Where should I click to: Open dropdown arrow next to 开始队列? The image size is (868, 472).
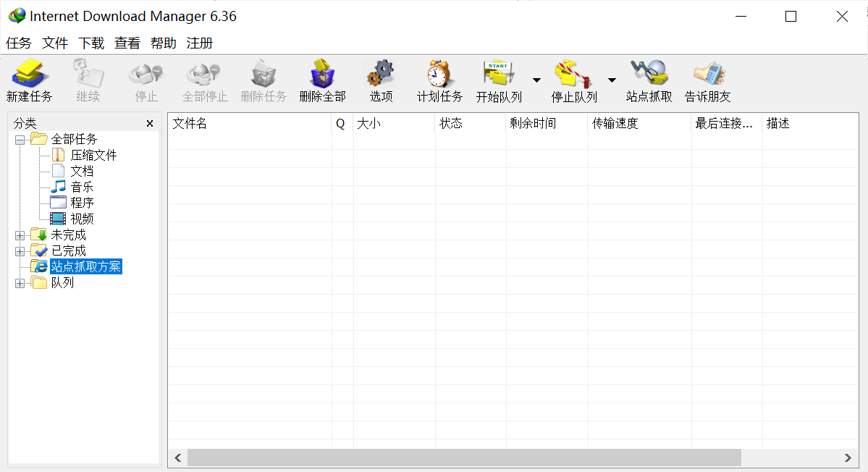536,80
